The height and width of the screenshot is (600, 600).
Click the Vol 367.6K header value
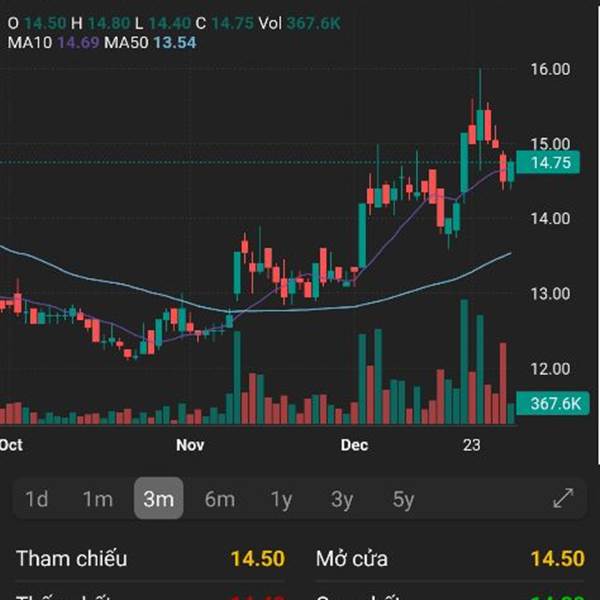point(313,23)
